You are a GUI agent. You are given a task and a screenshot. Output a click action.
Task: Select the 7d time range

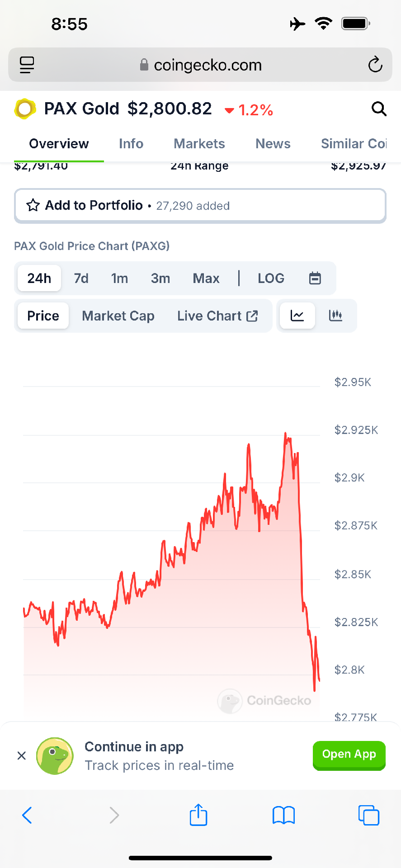click(81, 278)
